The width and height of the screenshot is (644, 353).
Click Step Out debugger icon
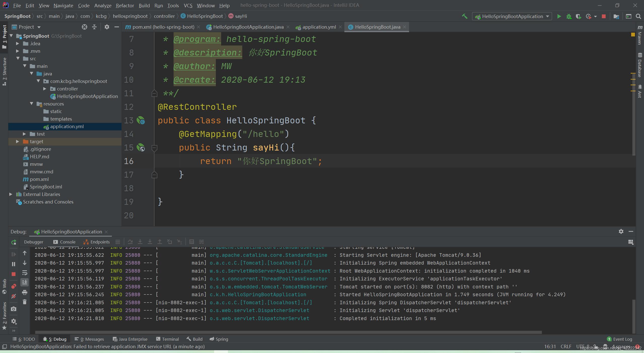pos(160,242)
